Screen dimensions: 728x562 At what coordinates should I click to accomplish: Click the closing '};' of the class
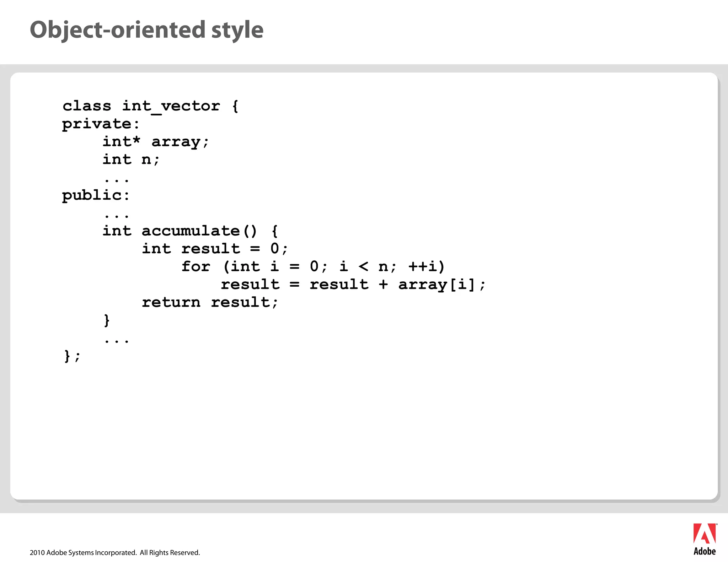(x=73, y=356)
